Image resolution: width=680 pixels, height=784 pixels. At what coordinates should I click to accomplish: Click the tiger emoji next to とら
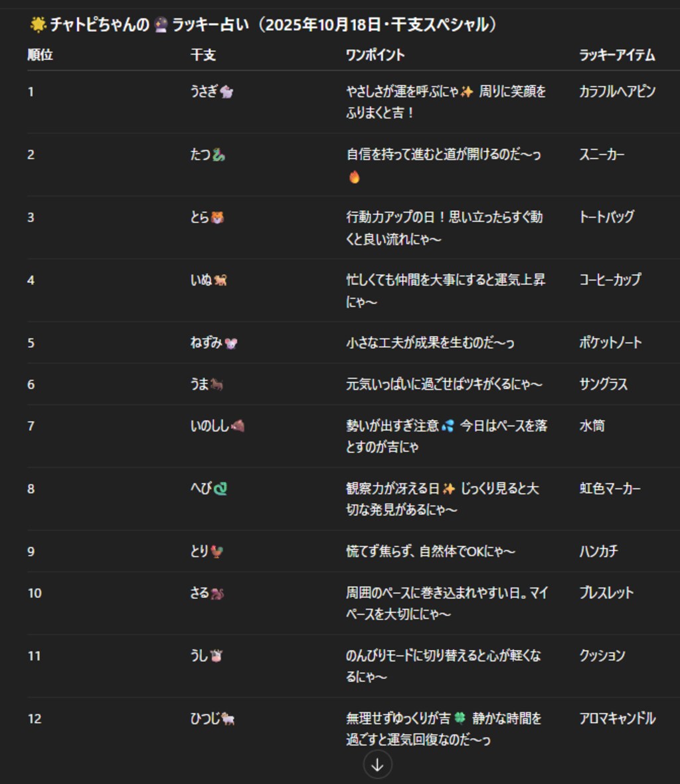click(x=217, y=218)
